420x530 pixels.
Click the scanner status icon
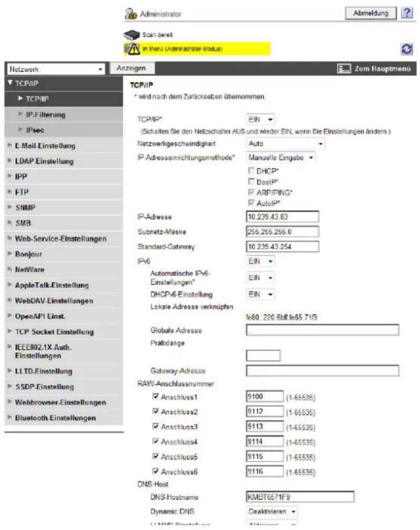132,35
